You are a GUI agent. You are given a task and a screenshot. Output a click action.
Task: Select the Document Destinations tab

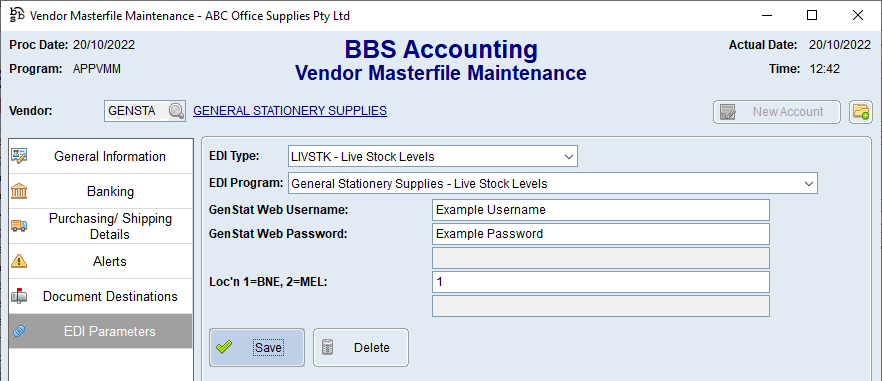100,296
